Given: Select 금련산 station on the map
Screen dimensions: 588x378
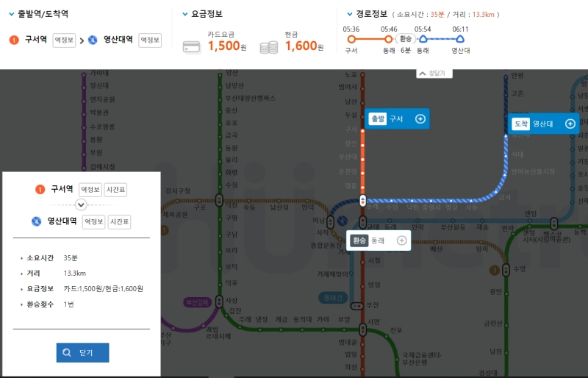Looking at the screenshot, I should coord(492,323).
